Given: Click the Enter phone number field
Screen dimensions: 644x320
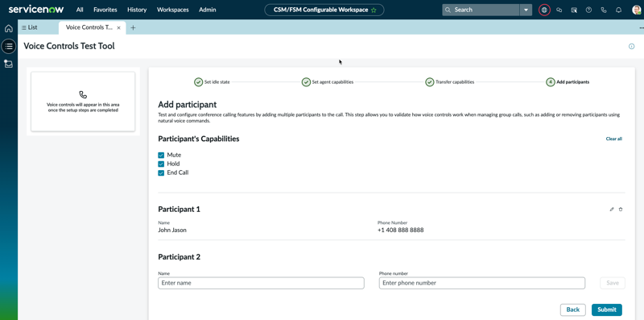Looking at the screenshot, I should tap(481, 283).
